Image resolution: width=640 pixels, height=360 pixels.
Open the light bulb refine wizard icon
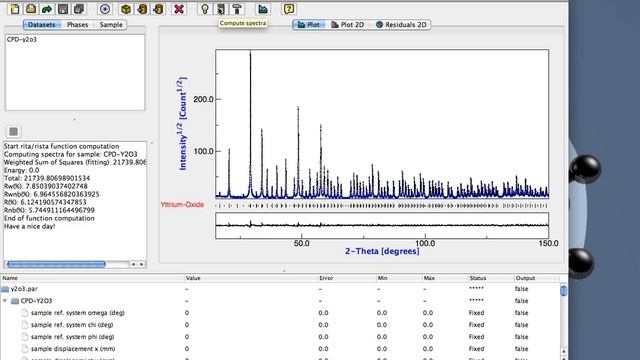[x=205, y=9]
